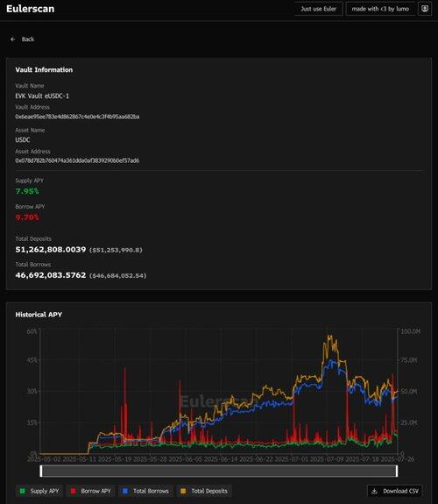
Task: Click the 2025-05-19 date axis label
Action: pos(115,459)
